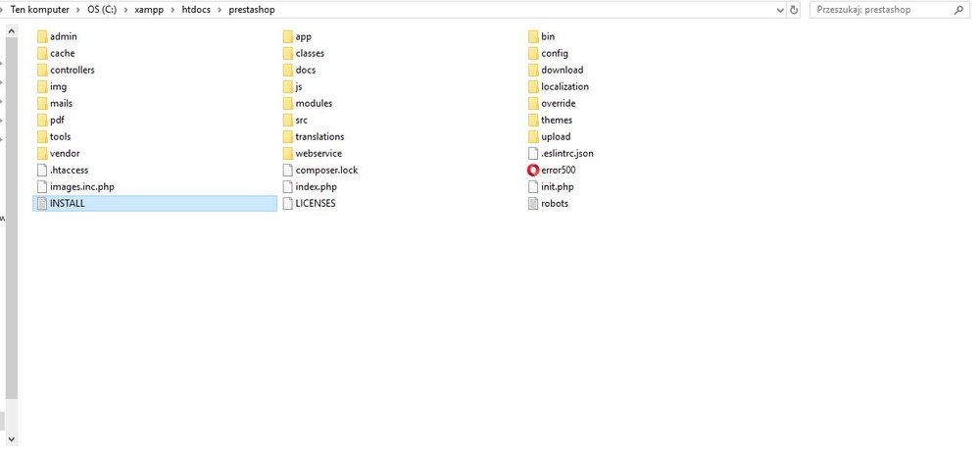The width and height of the screenshot is (980, 449).
Task: Go to Ten komputer in breadcrumb
Action: (x=40, y=10)
